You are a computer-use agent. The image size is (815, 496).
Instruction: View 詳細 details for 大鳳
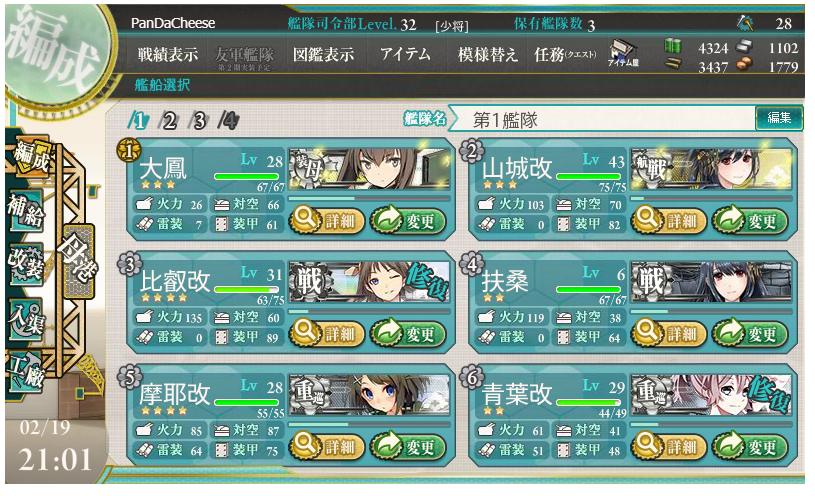click(x=326, y=220)
